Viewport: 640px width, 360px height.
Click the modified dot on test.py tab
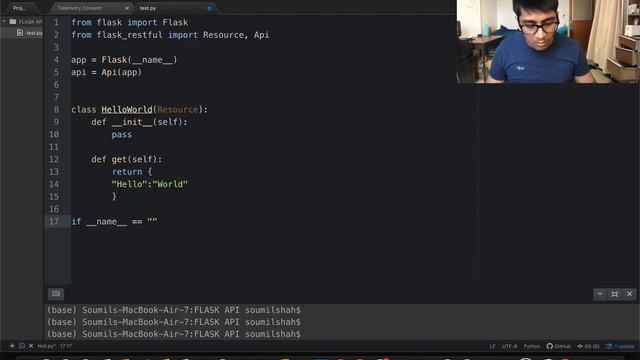pos(209,8)
